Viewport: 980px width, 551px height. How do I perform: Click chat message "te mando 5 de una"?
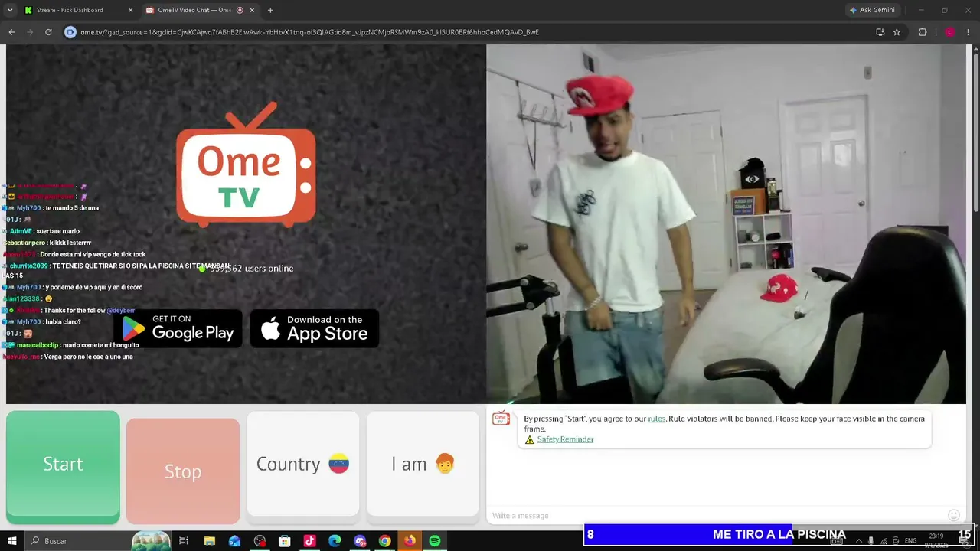point(72,208)
